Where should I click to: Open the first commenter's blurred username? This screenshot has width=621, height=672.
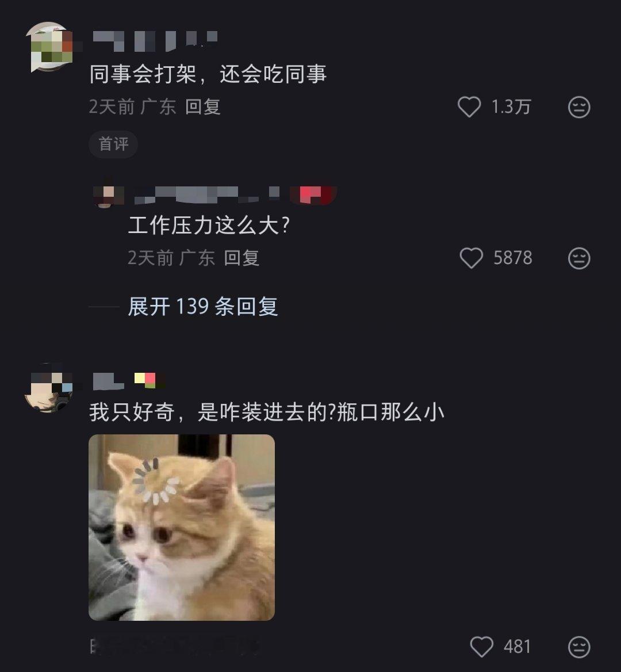[x=155, y=41]
